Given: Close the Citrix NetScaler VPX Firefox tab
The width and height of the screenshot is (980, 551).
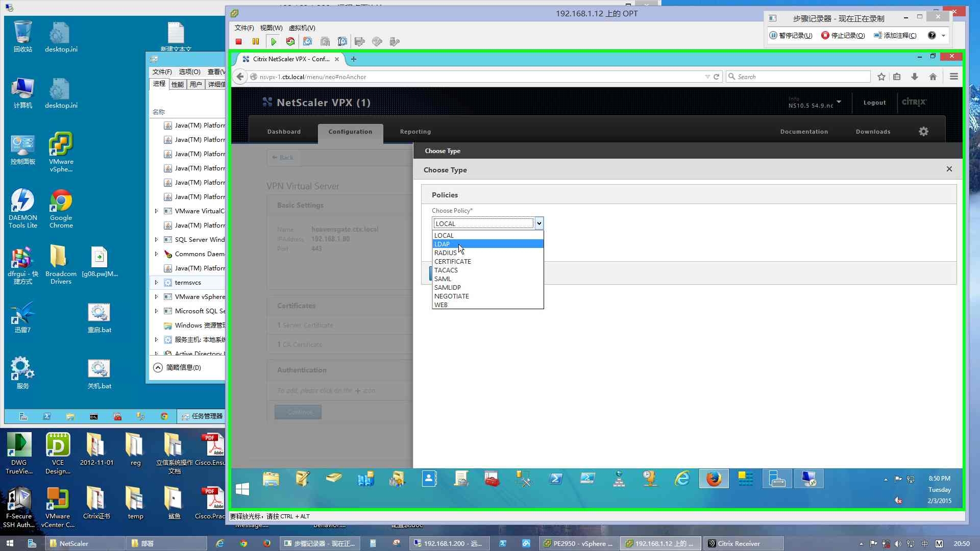Looking at the screenshot, I should click(x=337, y=59).
